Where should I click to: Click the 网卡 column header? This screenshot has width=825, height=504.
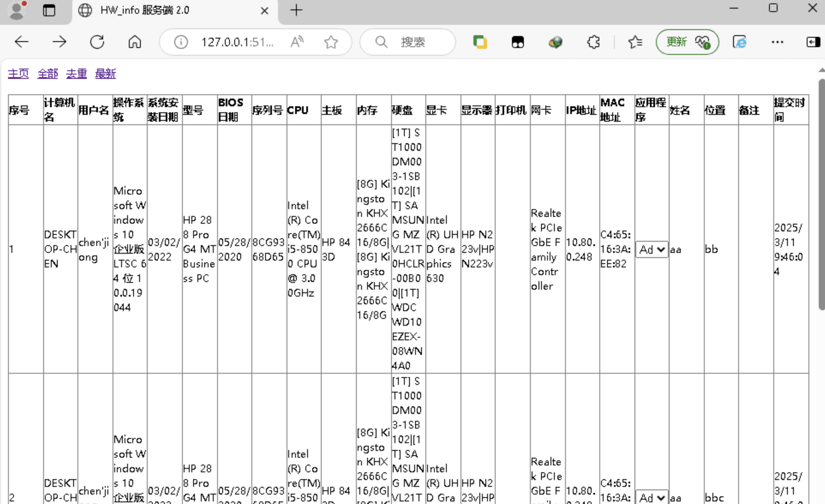click(547, 110)
